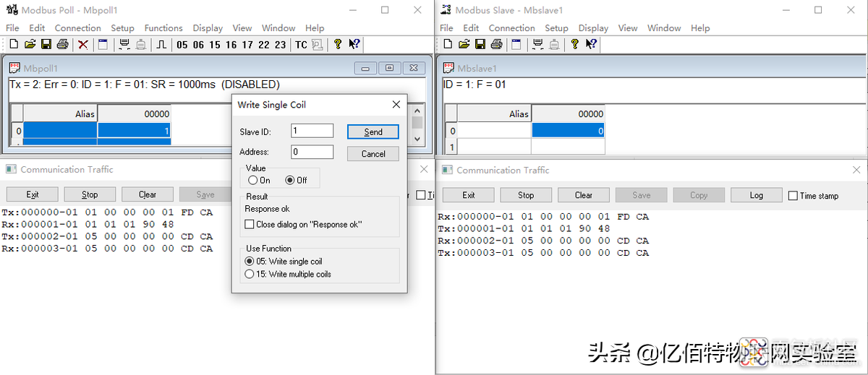Close the Write Single Coil dialog
The image size is (868, 375).
coord(396,104)
